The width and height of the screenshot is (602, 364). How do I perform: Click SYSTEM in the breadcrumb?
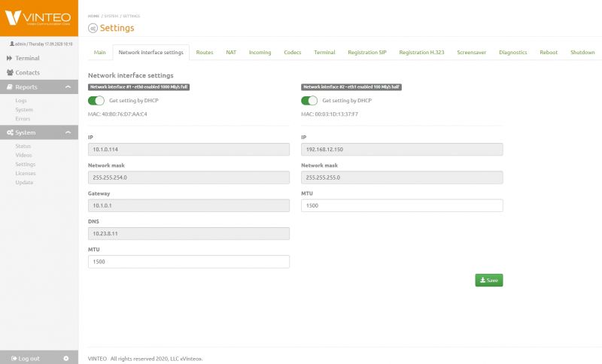point(111,16)
